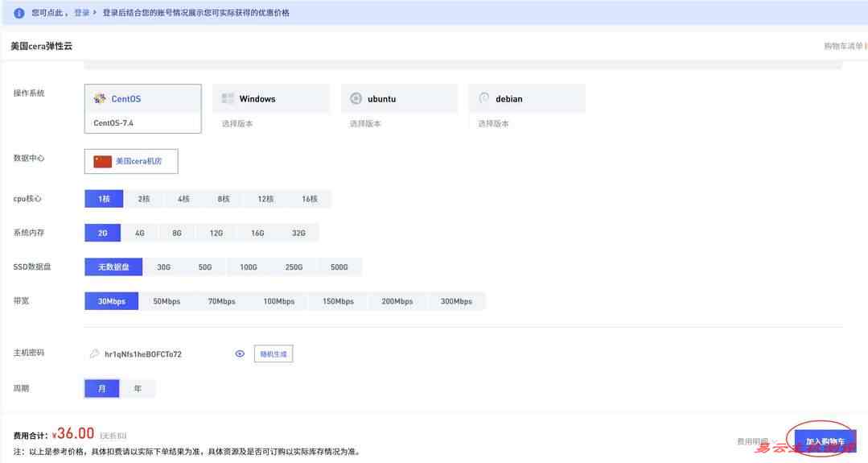Select the CentOS operating system icon

coord(100,98)
